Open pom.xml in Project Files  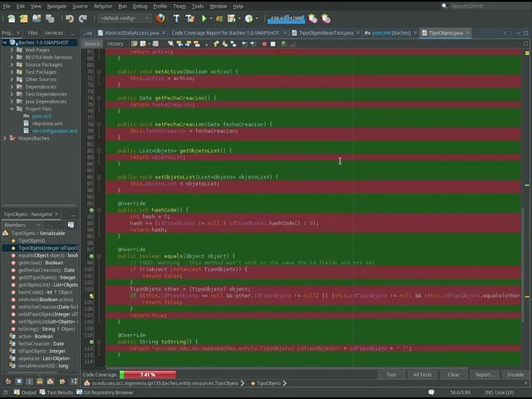click(42, 116)
